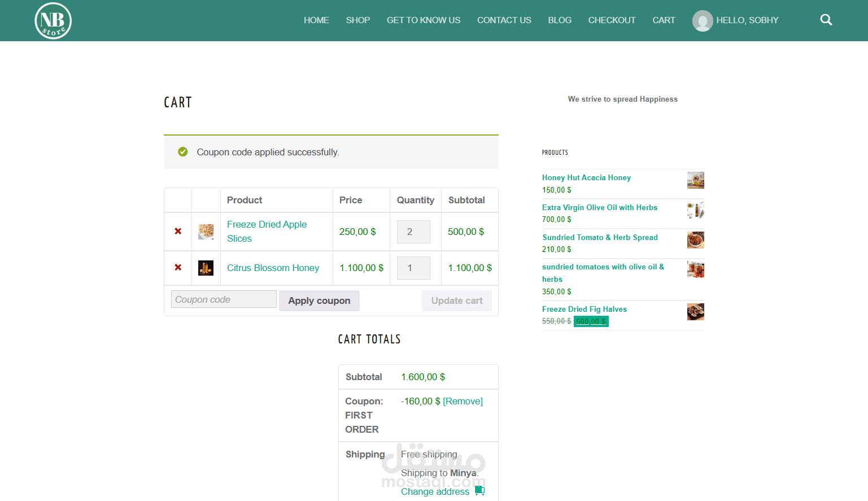The image size is (868, 501).
Task: Remove Citrus Blossom Honey with red X
Action: coord(178,267)
